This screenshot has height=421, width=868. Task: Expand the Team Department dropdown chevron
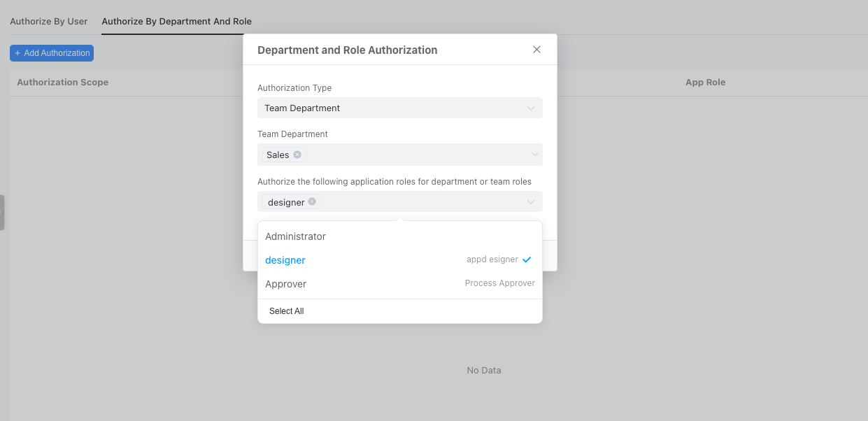coord(534,155)
